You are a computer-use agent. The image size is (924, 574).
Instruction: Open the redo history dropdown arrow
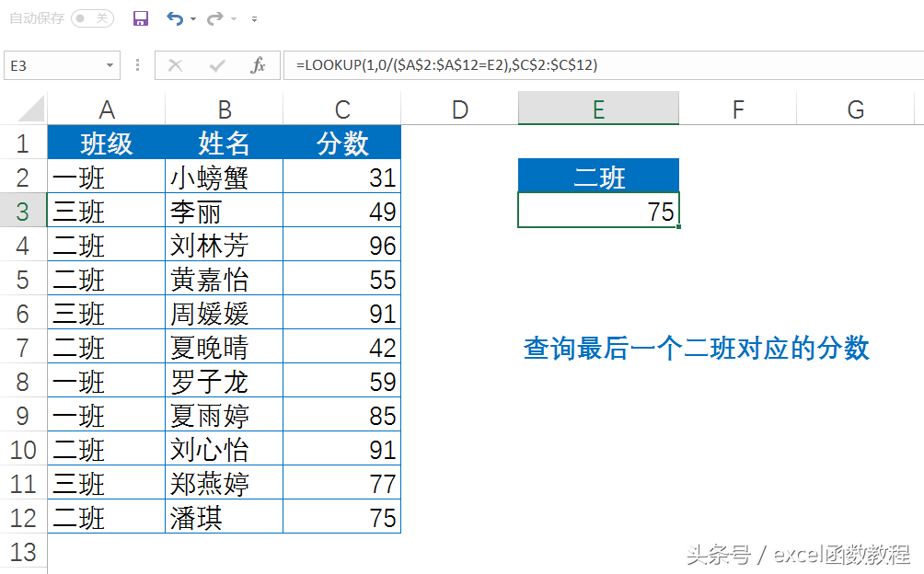click(234, 19)
